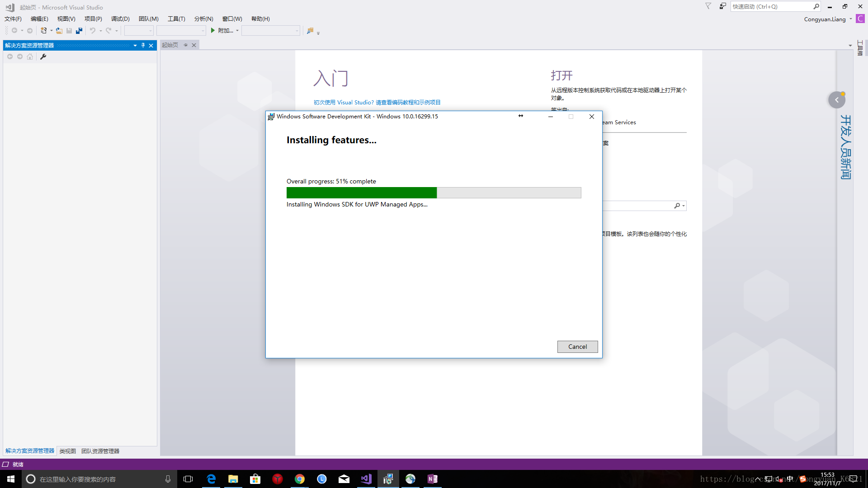
Task: Click the Save toolbar icon
Action: tap(69, 30)
